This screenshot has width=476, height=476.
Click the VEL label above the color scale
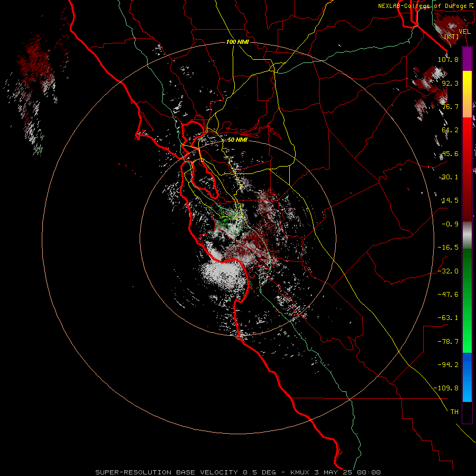coord(464,31)
